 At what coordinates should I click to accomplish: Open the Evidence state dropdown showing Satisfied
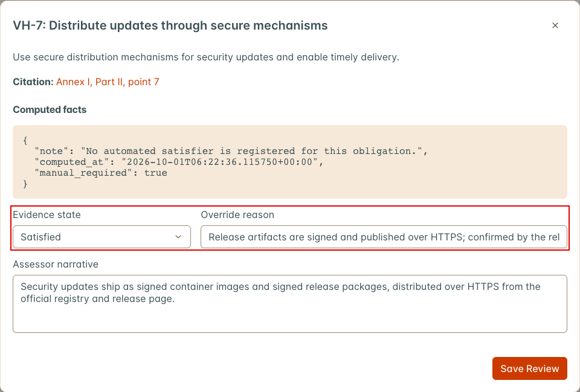(x=101, y=237)
